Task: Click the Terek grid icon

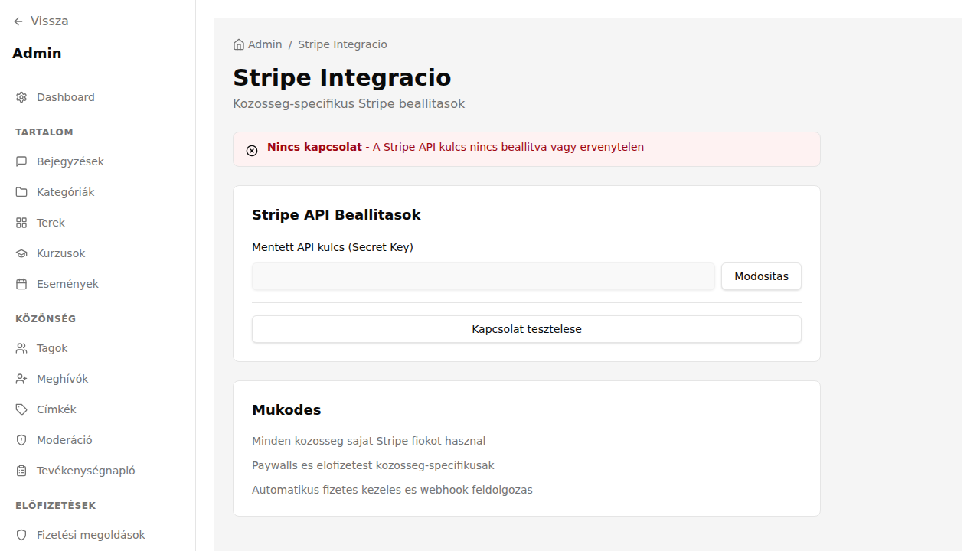Action: pyautogui.click(x=21, y=223)
